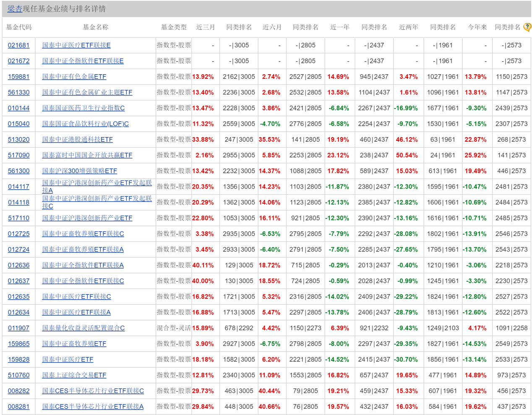
Task: Open fund 国泰CES半导体芯片行业ETF联接C
Action: coord(93,391)
